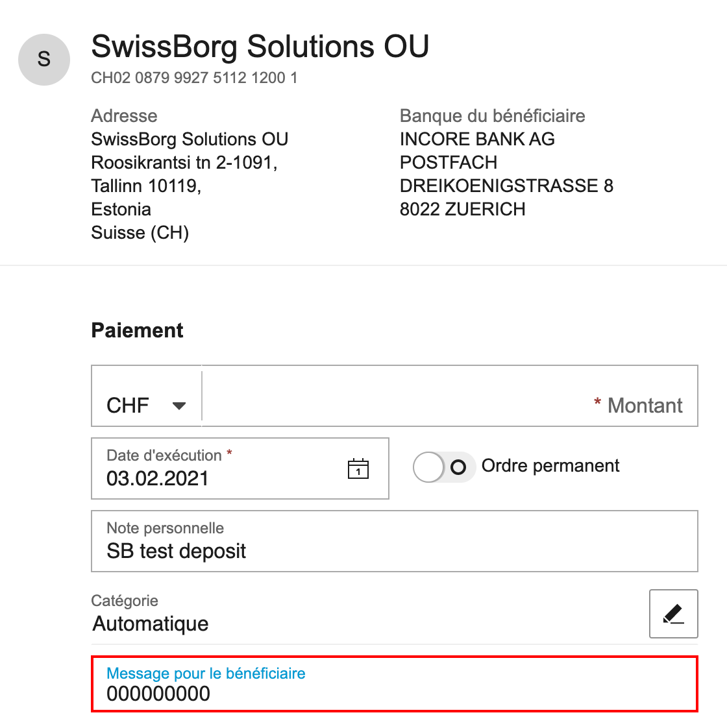
Task: Click the INCORE BANK AG bank name
Action: coord(477,140)
